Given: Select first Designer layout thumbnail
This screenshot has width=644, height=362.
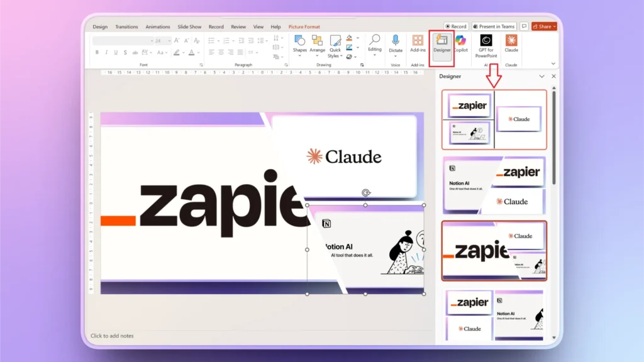Looking at the screenshot, I should (494, 119).
